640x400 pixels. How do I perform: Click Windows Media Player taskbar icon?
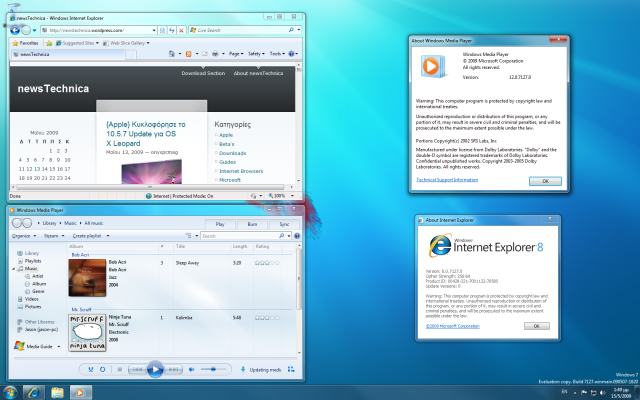(x=81, y=393)
